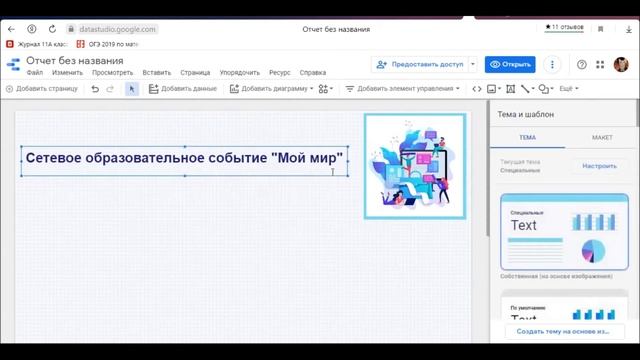Open the Упорядочить menu
Screen dimensions: 640x360
(240, 73)
